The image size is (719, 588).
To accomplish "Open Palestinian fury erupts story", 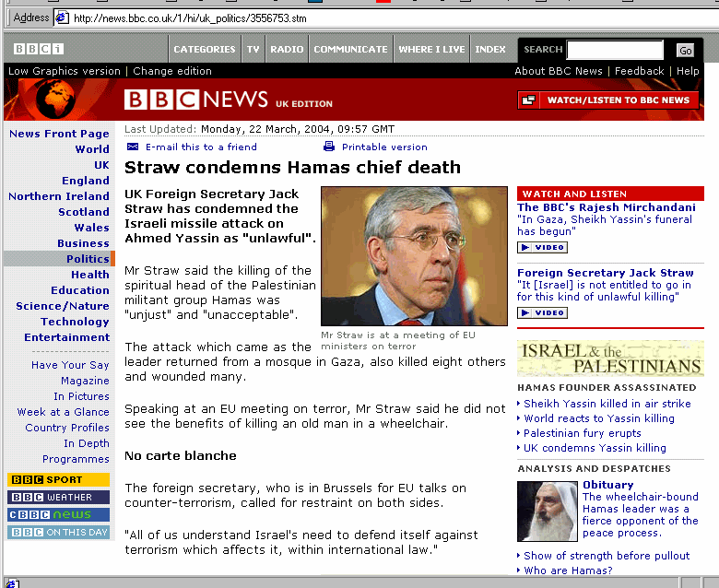I will click(583, 433).
